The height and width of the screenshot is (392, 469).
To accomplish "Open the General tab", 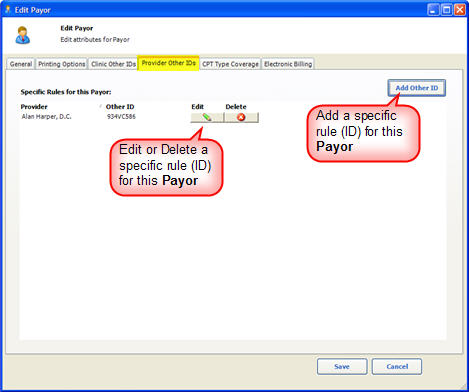I will [21, 64].
